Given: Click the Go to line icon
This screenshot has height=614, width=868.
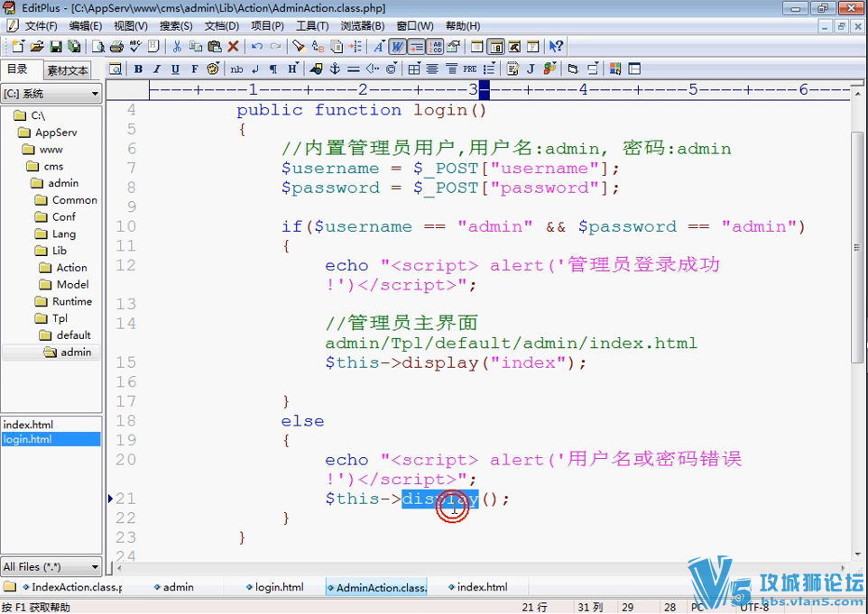Looking at the screenshot, I should coord(355,47).
